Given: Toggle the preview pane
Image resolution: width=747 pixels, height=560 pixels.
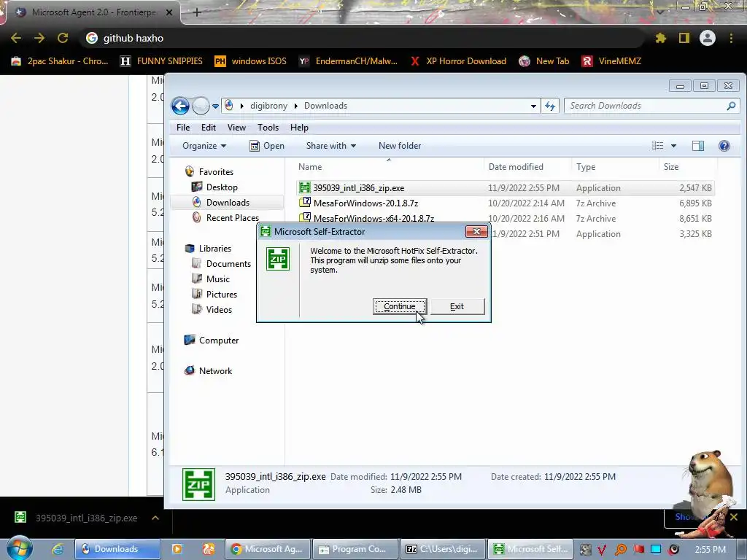Looking at the screenshot, I should click(698, 146).
